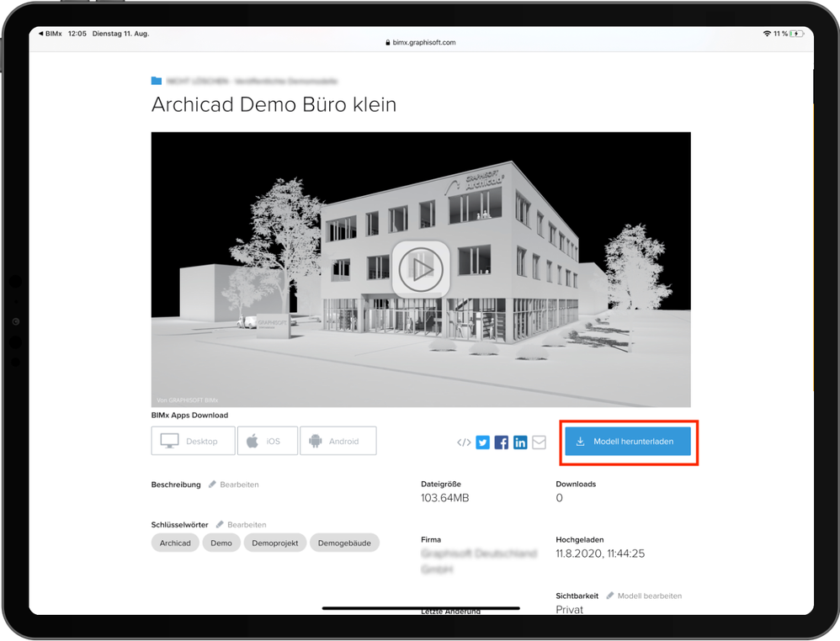Tap the battery status indicator

[x=797, y=33]
